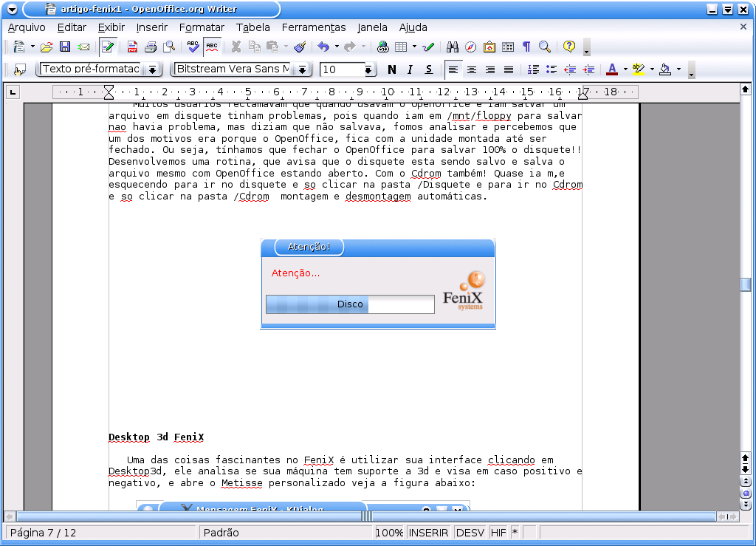The height and width of the screenshot is (546, 756).
Task: Send document as e-mail
Action: click(x=84, y=47)
